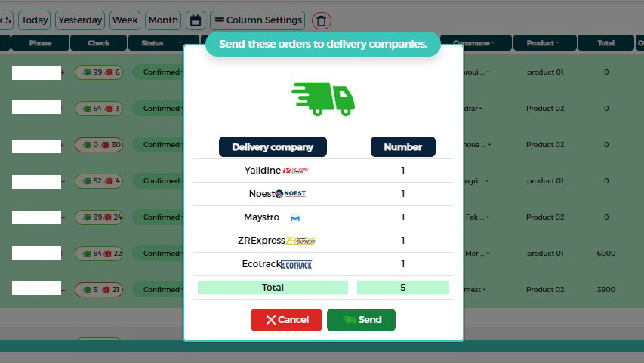Filter orders by Today
This screenshot has height=363, width=644.
point(34,20)
